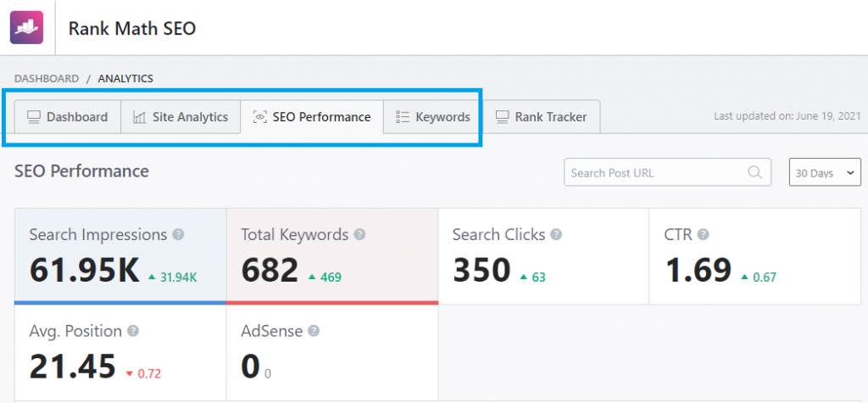Click the Search Clicks help icon
Viewport: 868px width, 403px height.
point(556,234)
